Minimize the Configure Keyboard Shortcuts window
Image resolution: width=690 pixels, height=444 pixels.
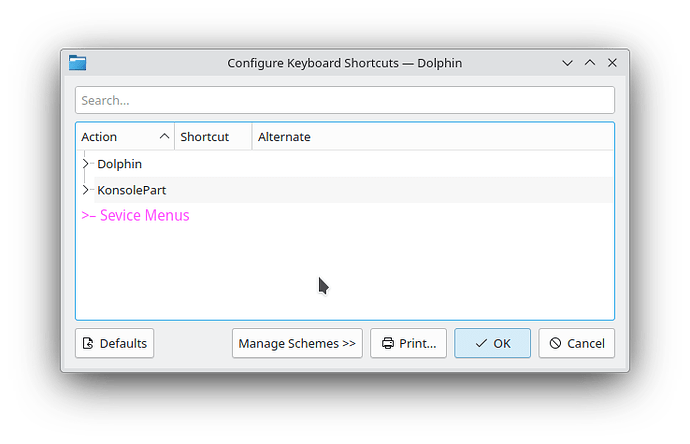click(x=567, y=63)
